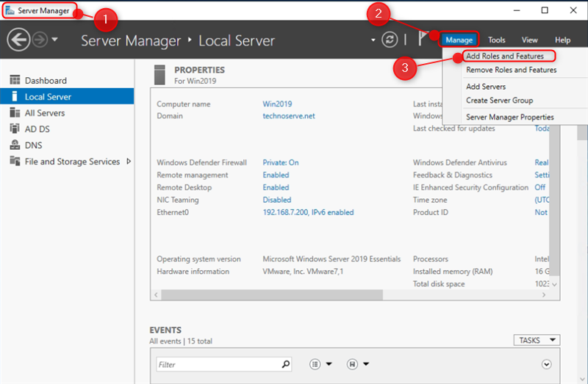Click the Win2019 computer name link
This screenshot has width=588, height=384.
pyautogui.click(x=277, y=104)
